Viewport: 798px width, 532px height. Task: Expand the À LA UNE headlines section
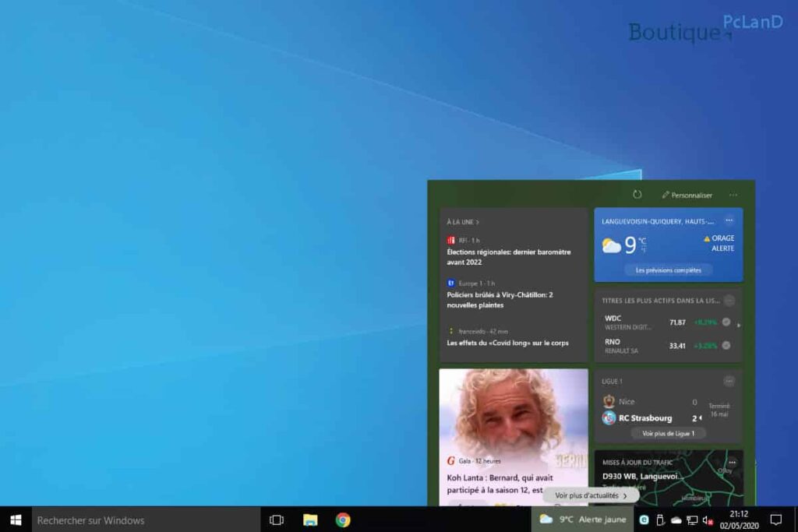point(463,222)
